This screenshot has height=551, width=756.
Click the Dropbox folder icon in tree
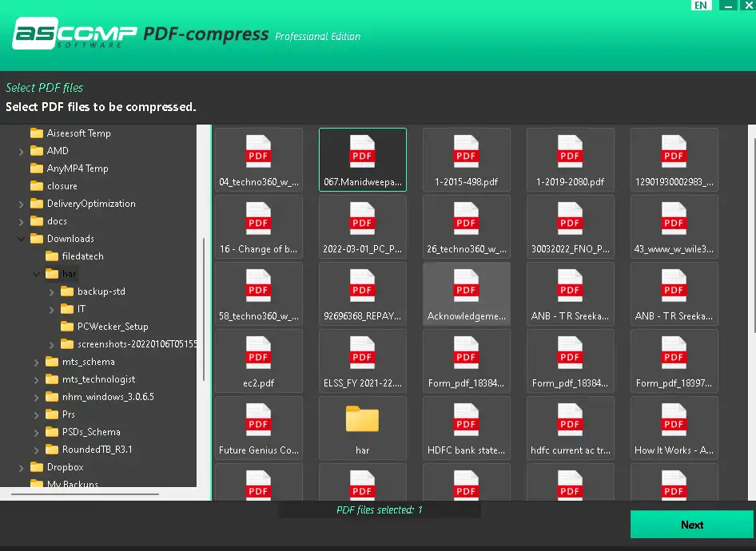[37, 466]
